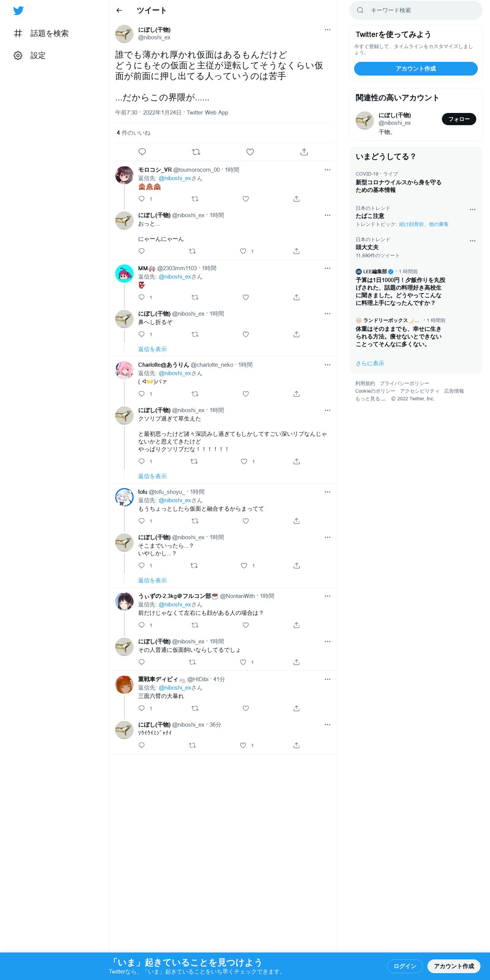The image size is (490, 980).
Task: Like tofu's reply about 仮面と融合
Action: point(246,521)
